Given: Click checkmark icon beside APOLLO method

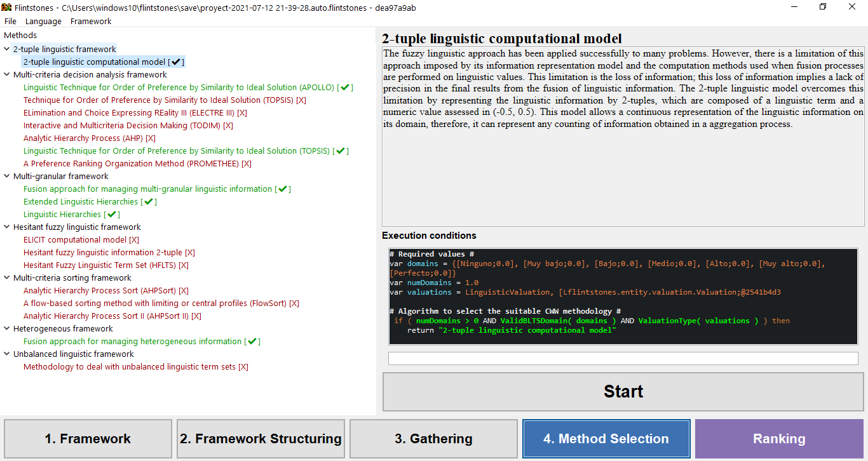Looking at the screenshot, I should coord(345,88).
